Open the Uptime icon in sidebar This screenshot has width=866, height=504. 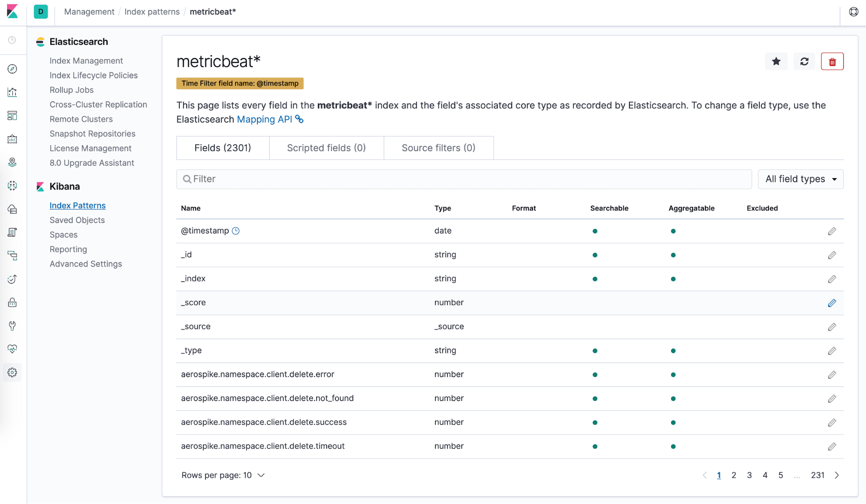[13, 279]
